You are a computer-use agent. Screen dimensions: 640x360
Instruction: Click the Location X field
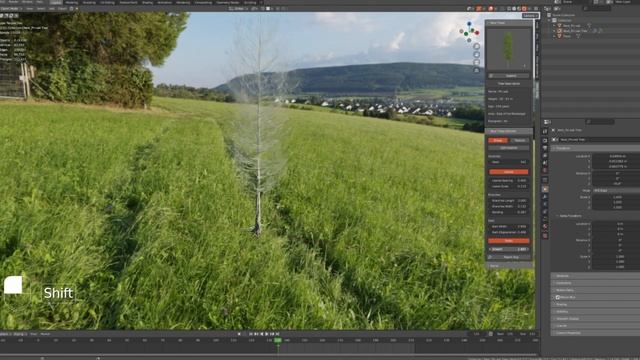point(616,156)
